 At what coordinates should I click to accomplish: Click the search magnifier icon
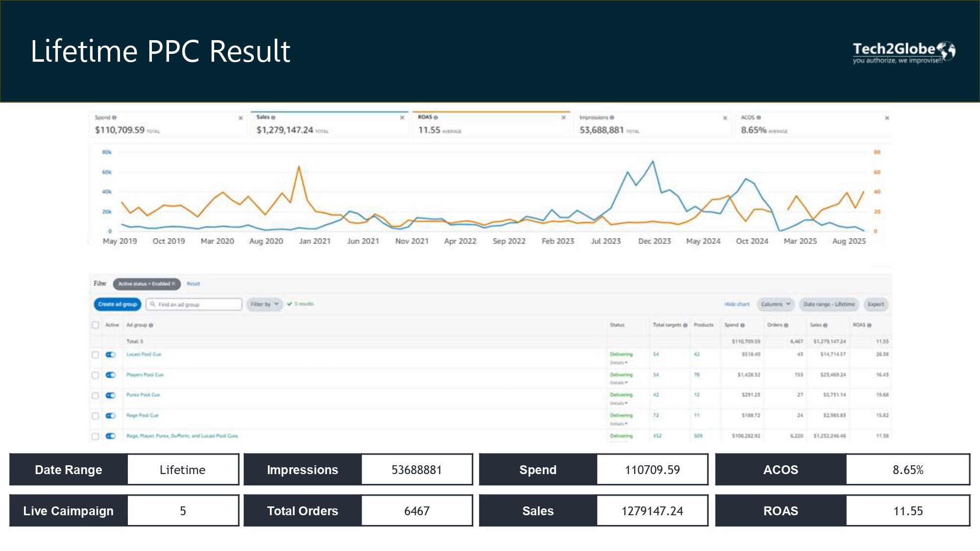(x=153, y=304)
